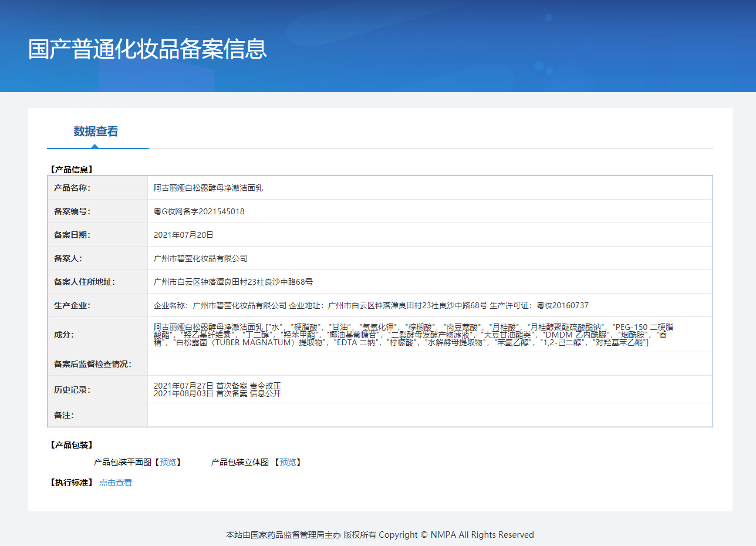
Task: Open the 数据查看 tab
Action: click(96, 132)
